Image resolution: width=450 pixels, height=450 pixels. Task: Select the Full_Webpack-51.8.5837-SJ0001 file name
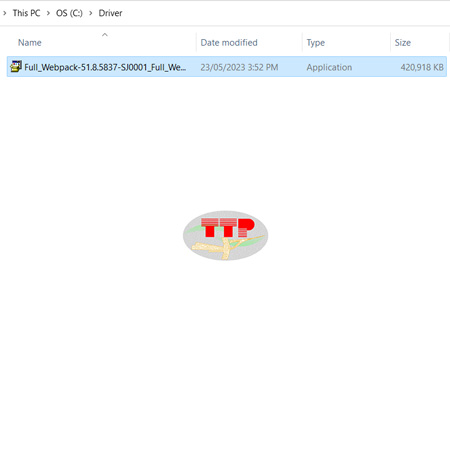(x=105, y=67)
